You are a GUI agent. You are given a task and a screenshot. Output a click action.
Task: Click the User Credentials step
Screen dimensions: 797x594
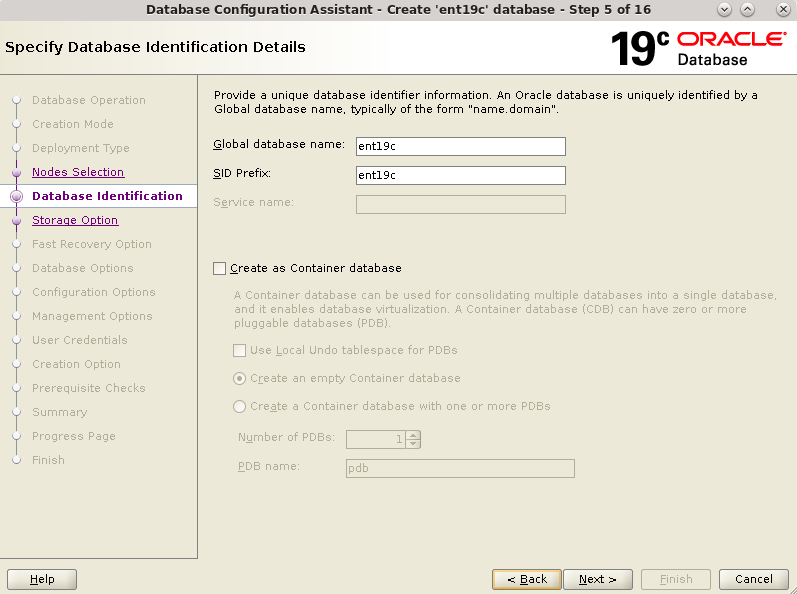coord(79,340)
